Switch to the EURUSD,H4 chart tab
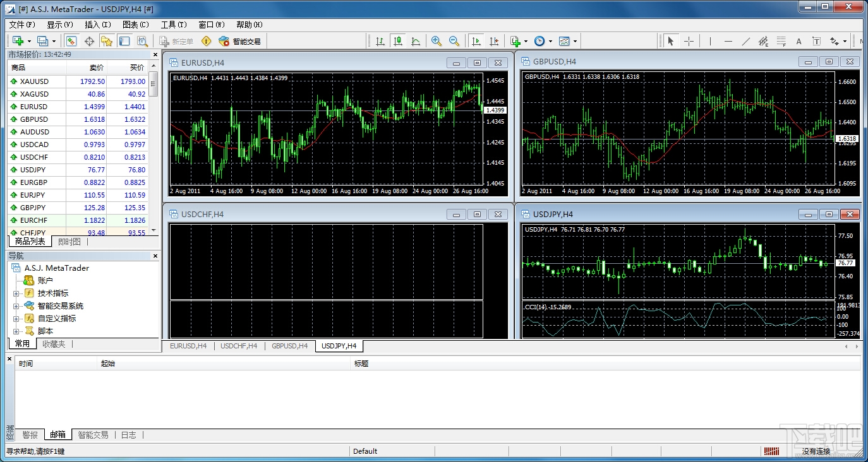 188,346
